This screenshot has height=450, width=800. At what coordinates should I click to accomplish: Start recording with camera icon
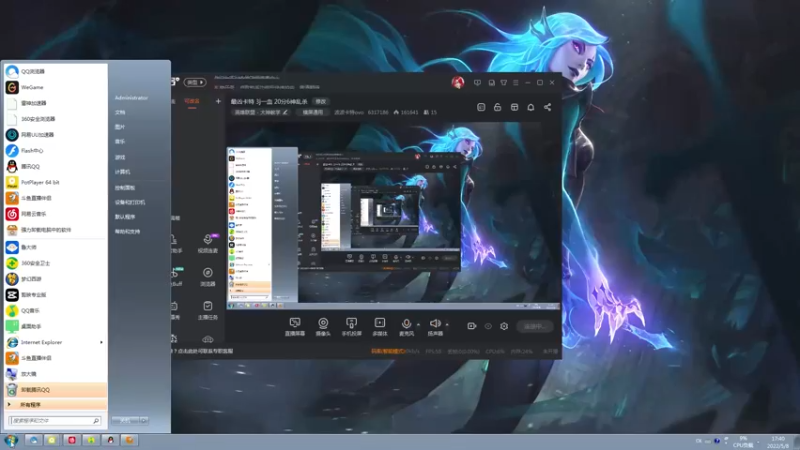click(471, 326)
